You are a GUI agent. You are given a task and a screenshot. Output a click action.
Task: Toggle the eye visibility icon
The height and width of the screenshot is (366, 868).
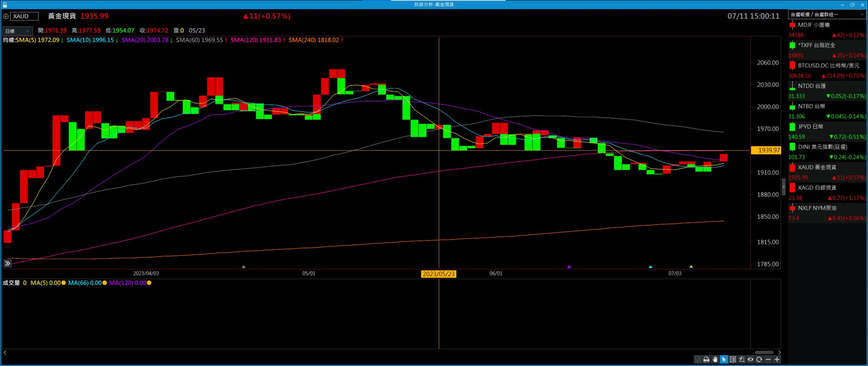(750, 359)
